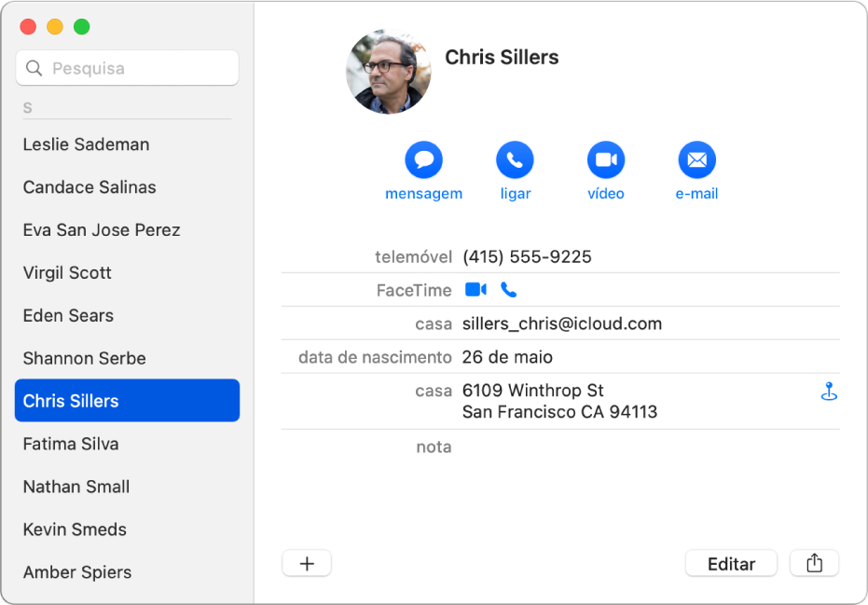
Task: Start a FaceTime audio call
Action: coord(508,290)
